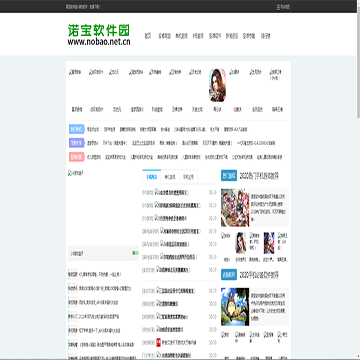The image size is (360, 360).
Task: Open the mobile version link in the top dark bar
Action: [283, 7]
